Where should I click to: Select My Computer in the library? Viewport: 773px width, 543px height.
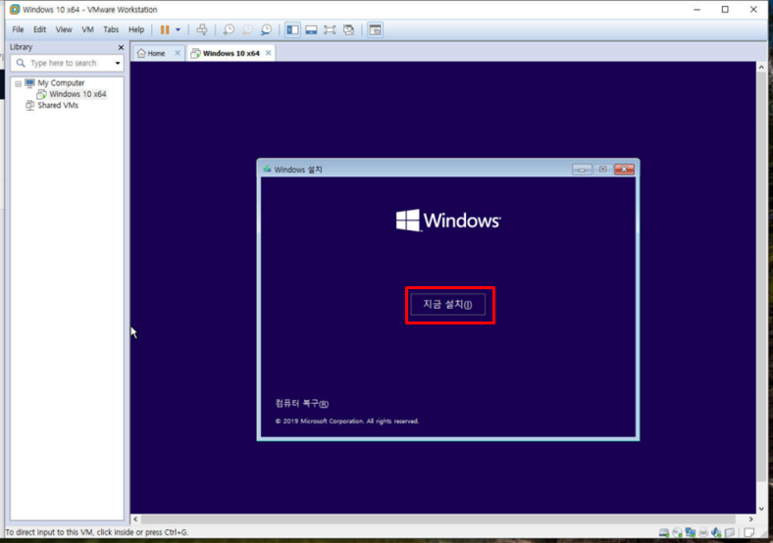point(61,83)
